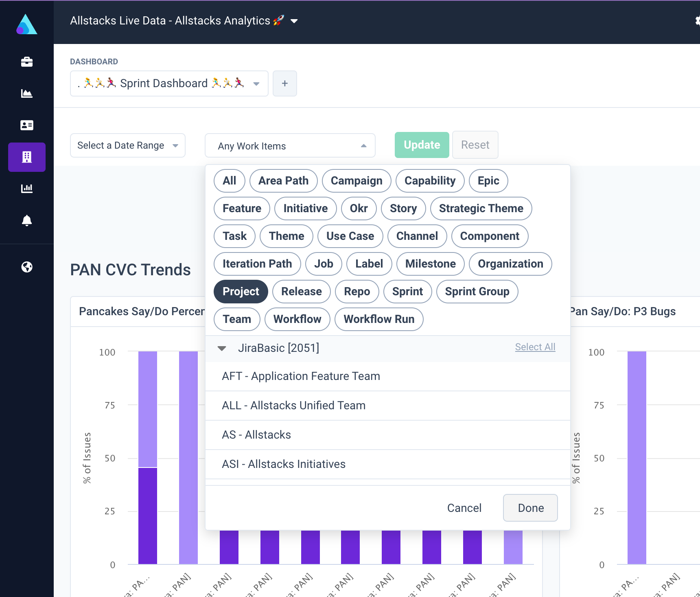Select the Job chip
The image size is (700, 597).
[324, 264]
